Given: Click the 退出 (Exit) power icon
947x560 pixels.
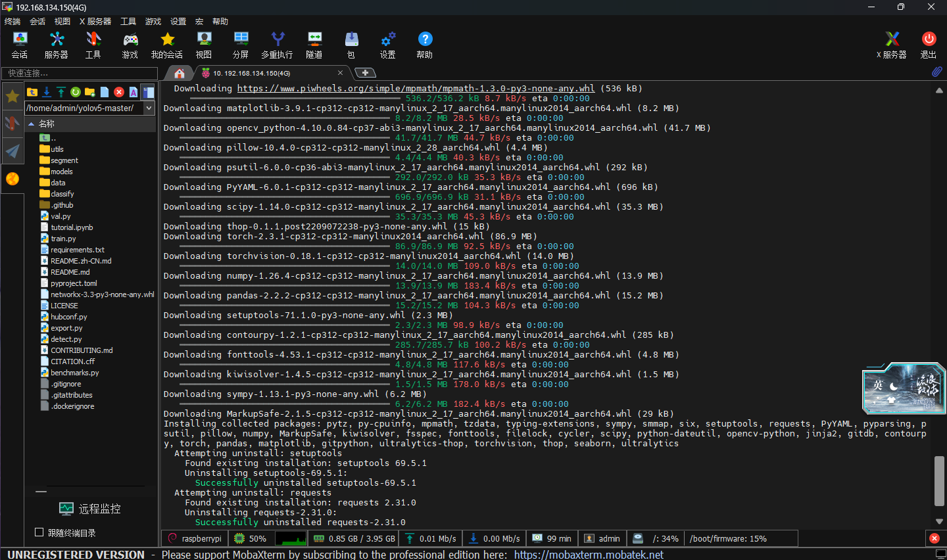Looking at the screenshot, I should pyautogui.click(x=929, y=45).
